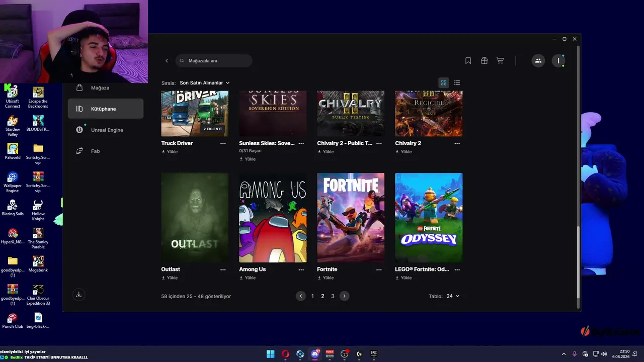Select the HyperX_NG... desktop shortcut

coord(13,235)
